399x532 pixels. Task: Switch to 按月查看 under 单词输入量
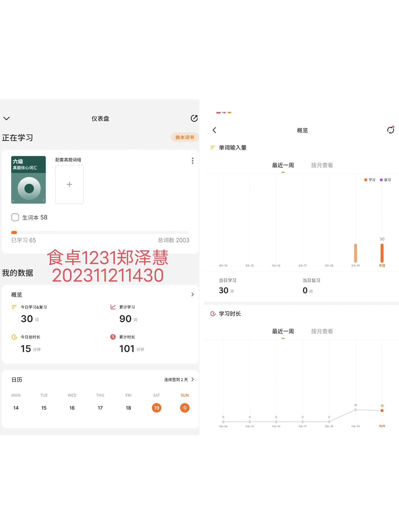322,165
